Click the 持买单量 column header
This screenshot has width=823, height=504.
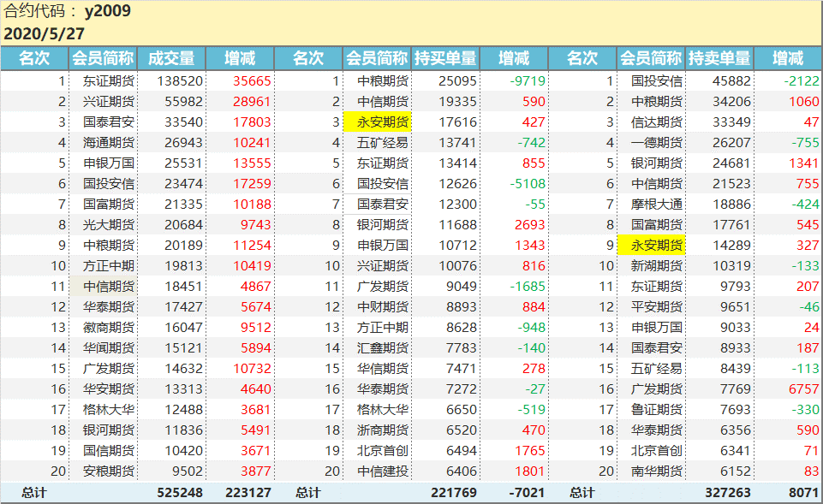(x=445, y=58)
